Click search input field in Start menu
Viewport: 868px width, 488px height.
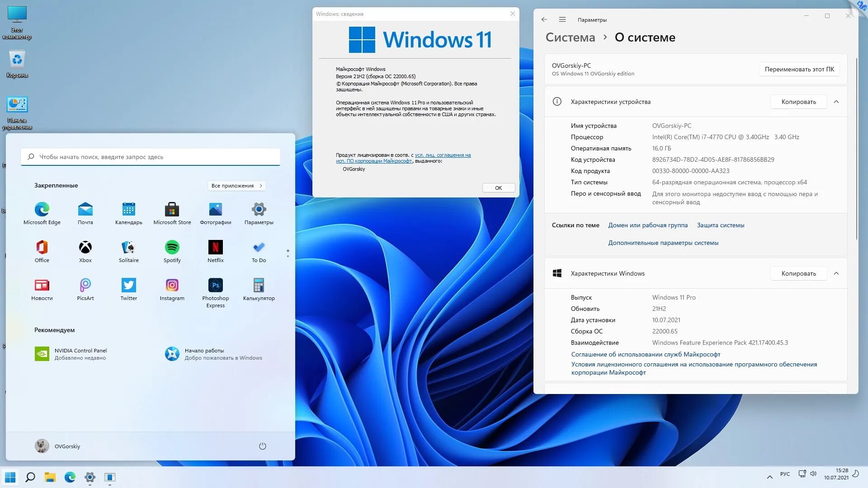(x=150, y=156)
